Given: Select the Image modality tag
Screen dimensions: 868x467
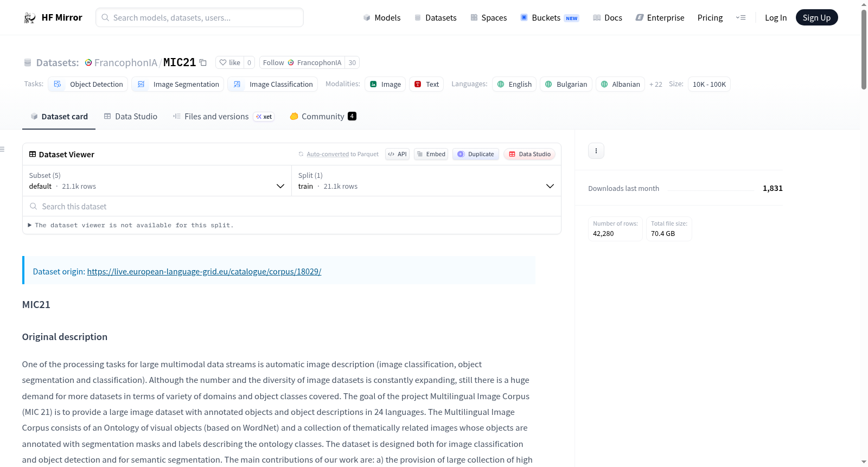Looking at the screenshot, I should 385,84.
